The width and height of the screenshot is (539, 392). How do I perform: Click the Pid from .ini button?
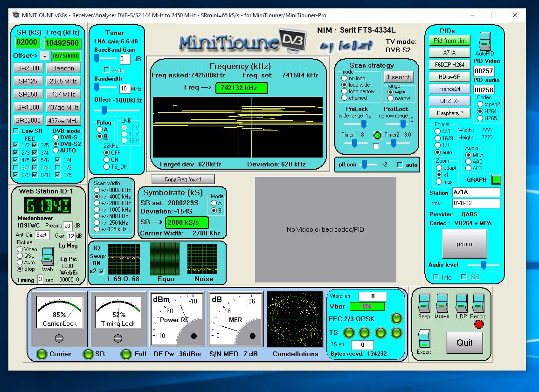(x=449, y=41)
